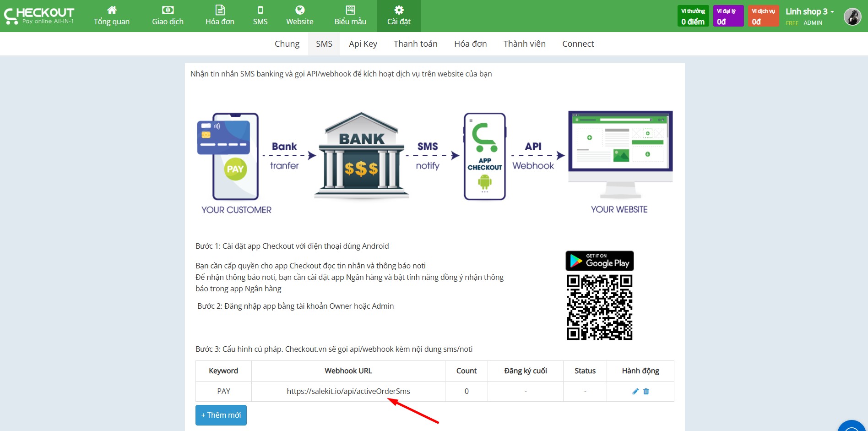Screen dimensions: 868x431
Task: Switch to the Api Key tab
Action: click(x=363, y=44)
